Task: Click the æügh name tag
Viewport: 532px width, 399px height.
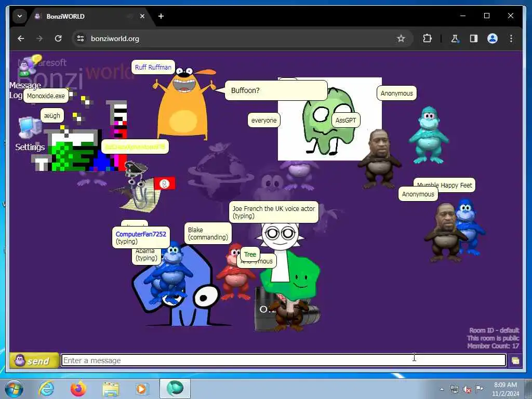Action: click(52, 116)
